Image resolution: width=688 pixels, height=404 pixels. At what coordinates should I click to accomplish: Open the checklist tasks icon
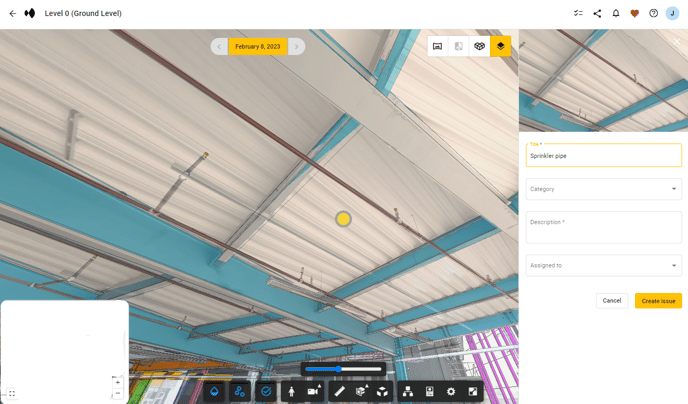coord(578,13)
